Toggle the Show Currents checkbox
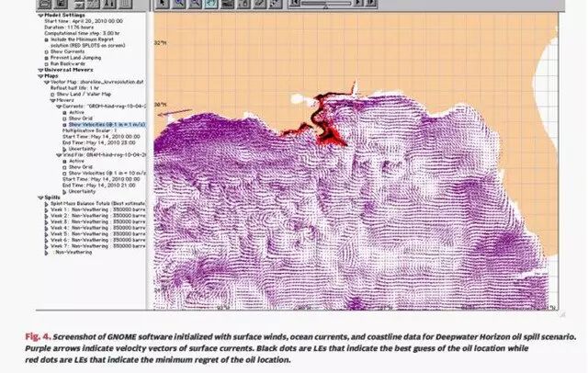Screen dimensions: 588x373 [x=47, y=51]
